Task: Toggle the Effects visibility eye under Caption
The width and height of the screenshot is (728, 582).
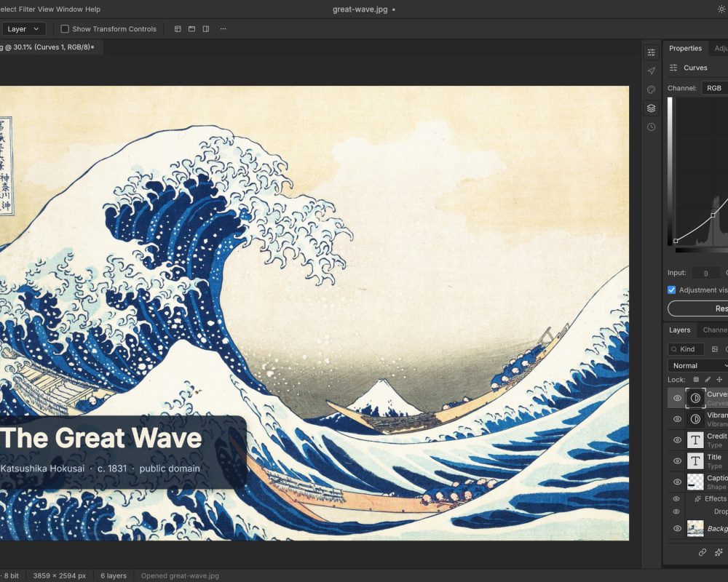Action: (676, 499)
